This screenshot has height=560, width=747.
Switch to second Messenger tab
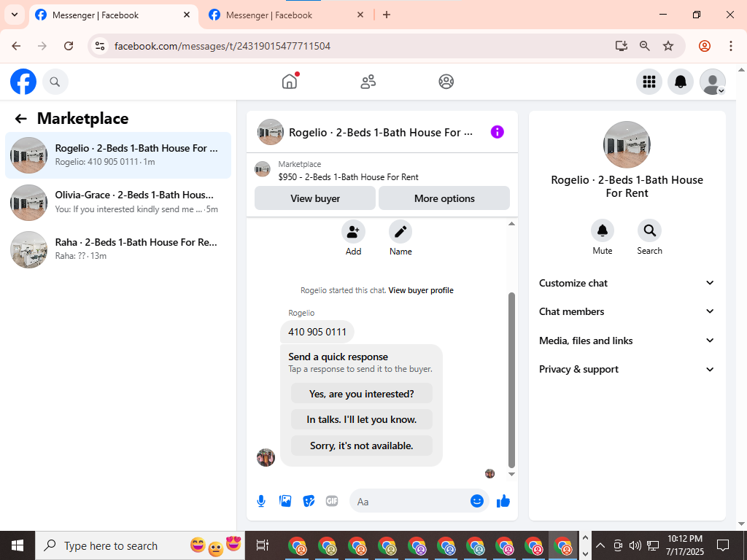(286, 15)
